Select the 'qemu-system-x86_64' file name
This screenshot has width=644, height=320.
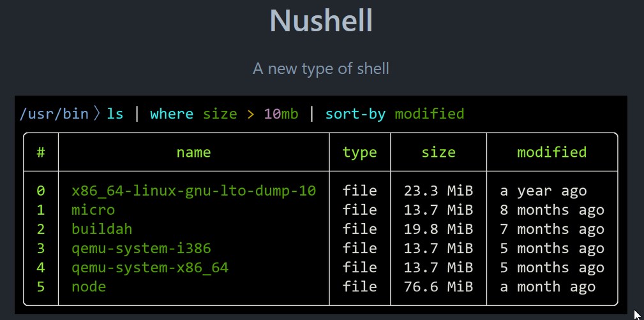[x=150, y=268]
